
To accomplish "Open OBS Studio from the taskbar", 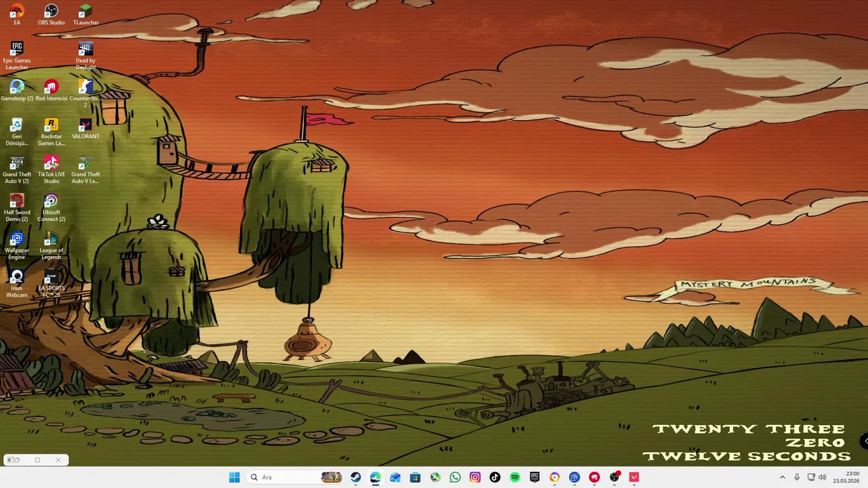I will click(x=614, y=477).
